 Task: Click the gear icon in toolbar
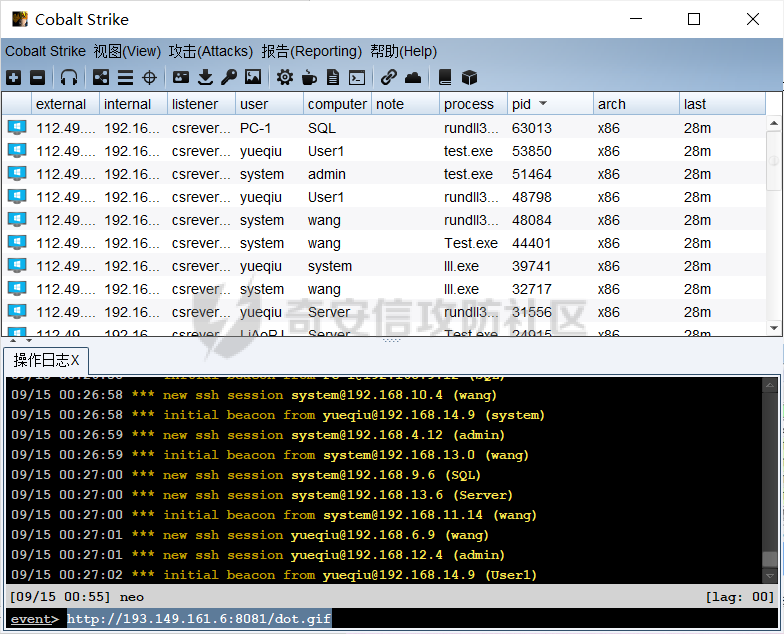pyautogui.click(x=285, y=77)
